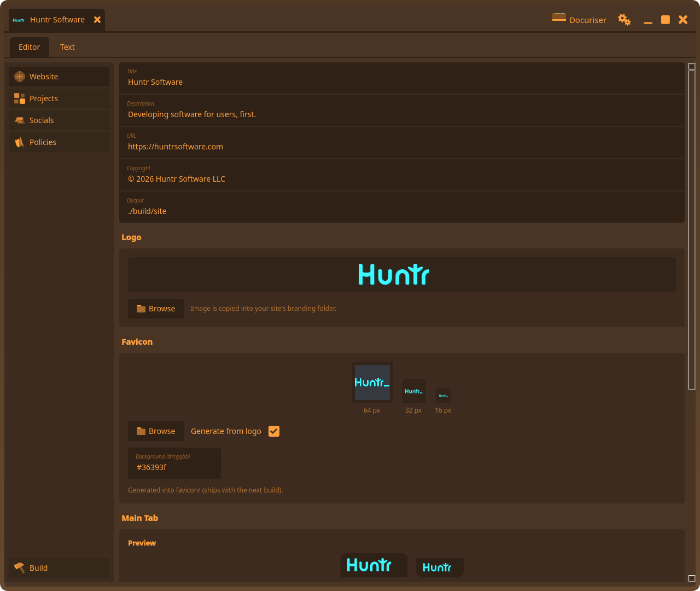The image size is (700, 591).
Task: Edit the Title field Huntr Software
Action: pyautogui.click(x=402, y=78)
